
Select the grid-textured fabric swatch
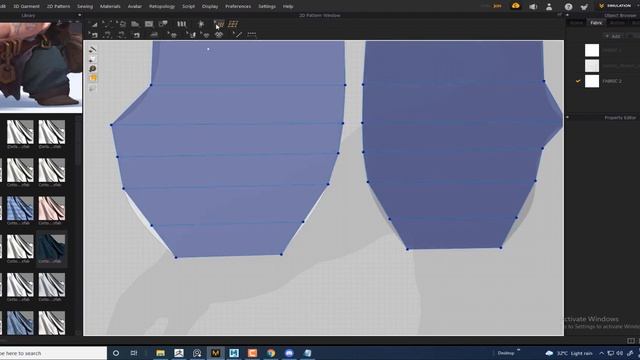click(592, 66)
